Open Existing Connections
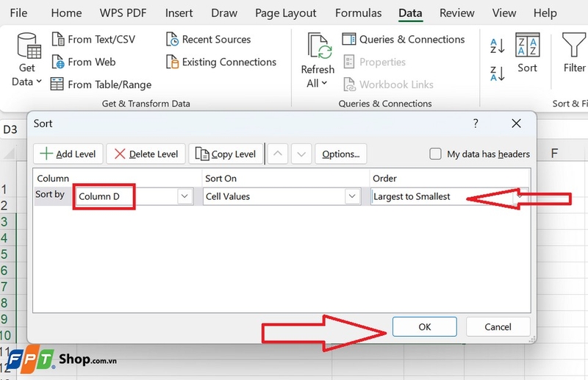The height and width of the screenshot is (380, 588). point(221,62)
